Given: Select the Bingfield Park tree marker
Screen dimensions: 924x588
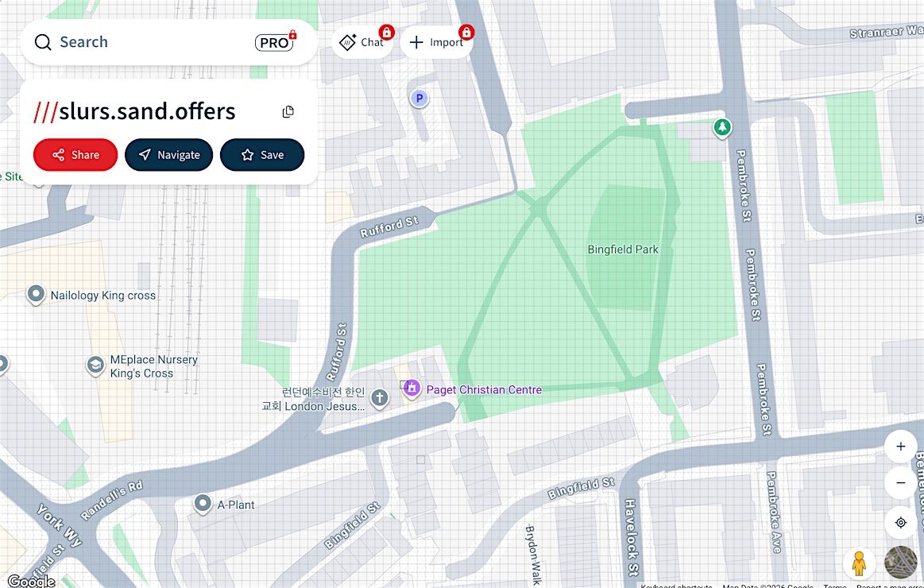Looking at the screenshot, I should [721, 127].
